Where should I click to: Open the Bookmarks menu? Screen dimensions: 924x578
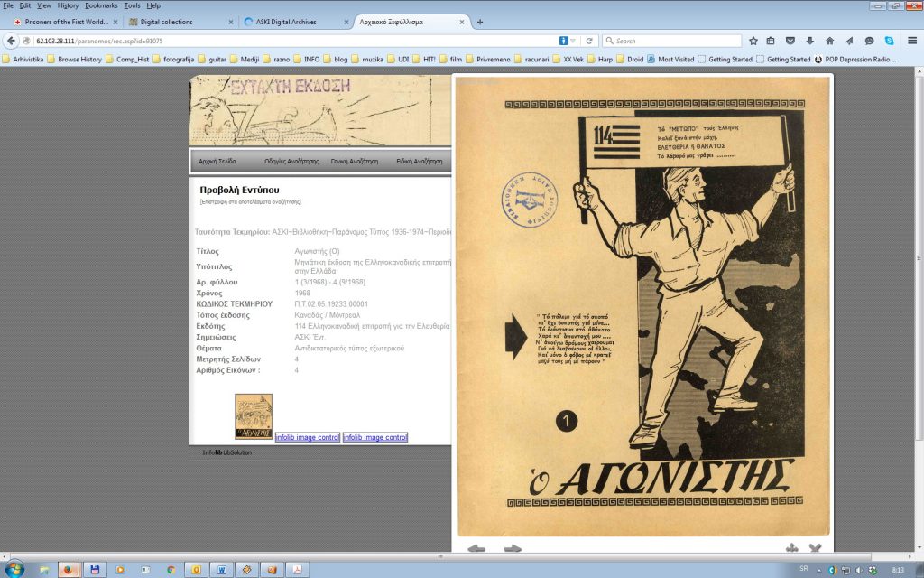[x=100, y=5]
